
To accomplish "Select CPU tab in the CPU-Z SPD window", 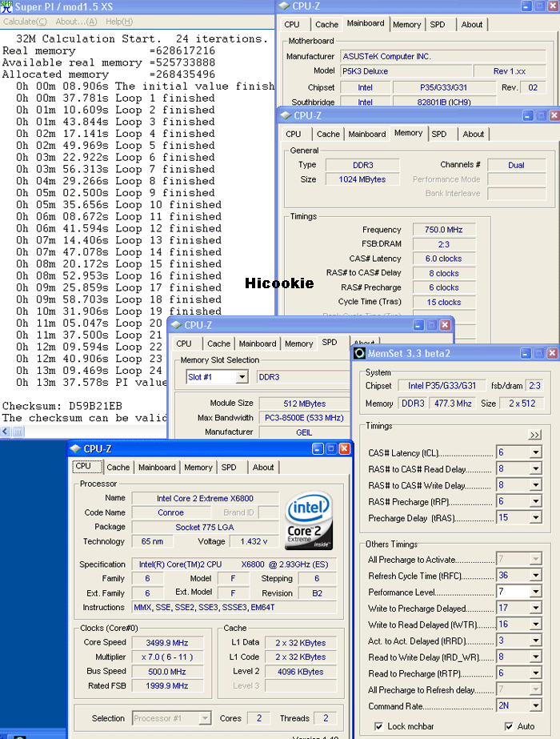I will [184, 343].
